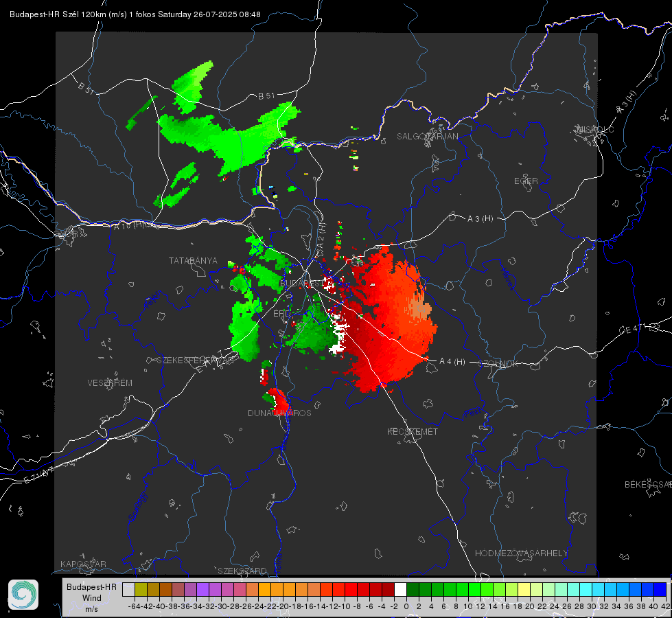
Task: Select the yellow 18–20 legend swatch
Action: pos(524,589)
